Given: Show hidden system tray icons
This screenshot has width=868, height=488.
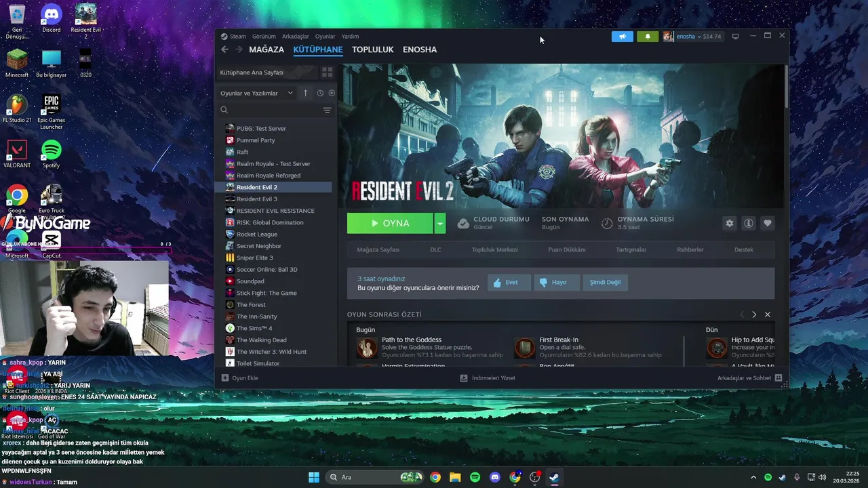Looking at the screenshot, I should 753,477.
